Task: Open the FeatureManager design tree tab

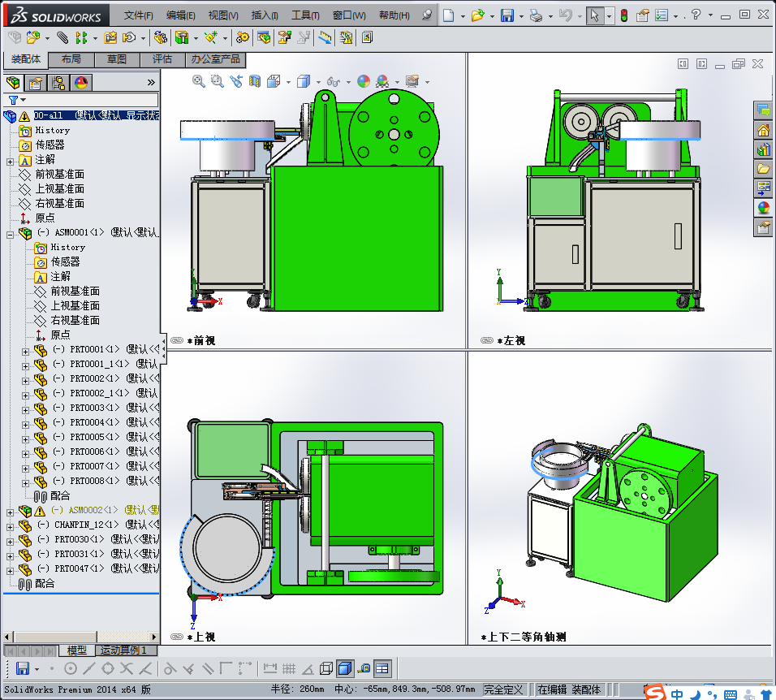Action: coord(13,83)
